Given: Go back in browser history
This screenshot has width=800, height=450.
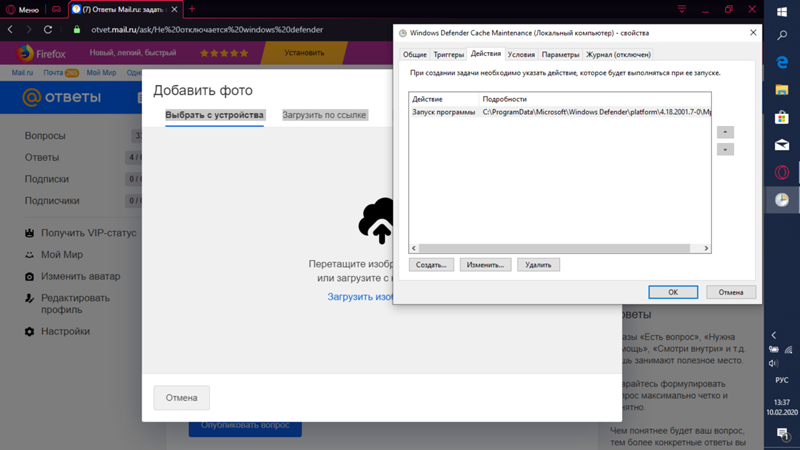Looking at the screenshot, I should 10,30.
